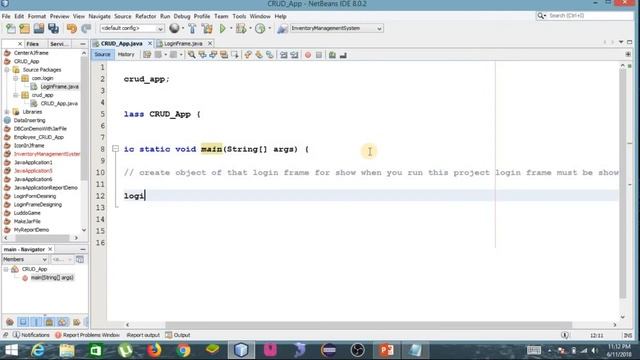Click the Shift Line Left icon
The height and width of the screenshot is (360, 640).
pyautogui.click(x=283, y=55)
